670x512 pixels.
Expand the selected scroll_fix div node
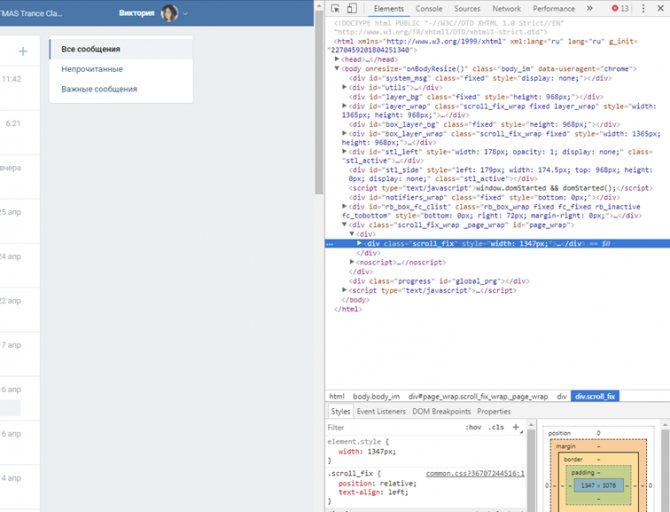(359, 243)
